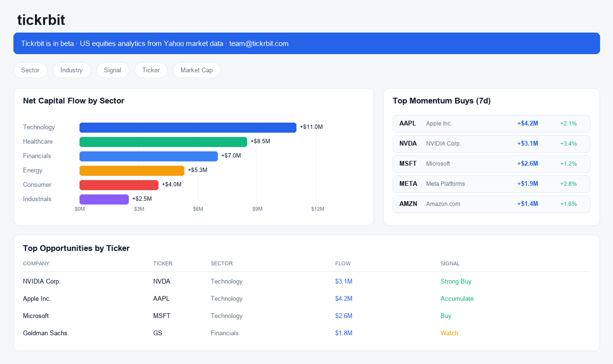Screen dimensions: 613x364
Task: Click the +$8.5M Healthcare bar label
Action: (260, 142)
